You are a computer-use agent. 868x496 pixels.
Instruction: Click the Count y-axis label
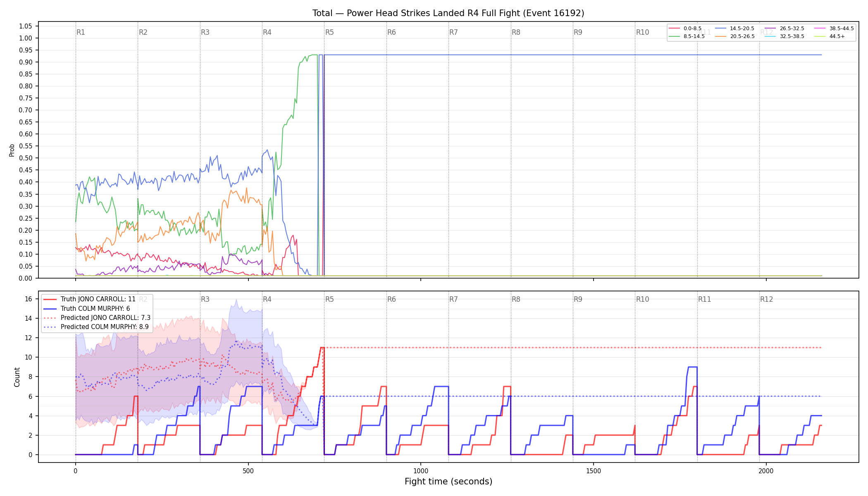click(x=17, y=377)
